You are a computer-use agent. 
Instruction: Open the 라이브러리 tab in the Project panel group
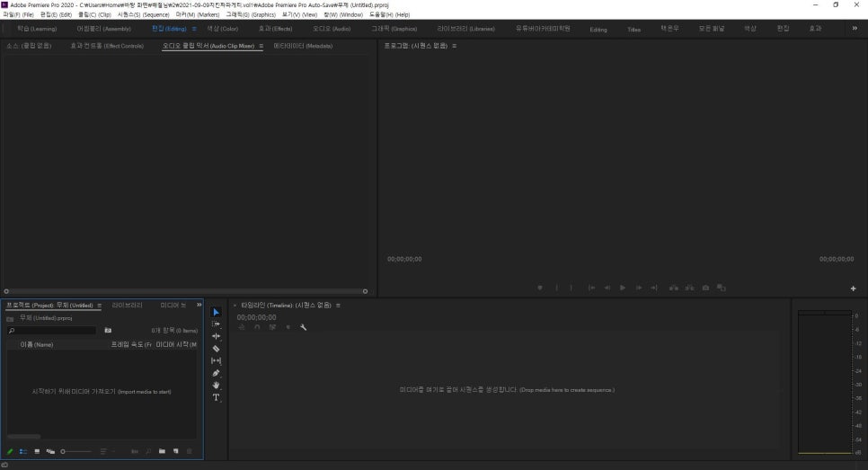[127, 306]
